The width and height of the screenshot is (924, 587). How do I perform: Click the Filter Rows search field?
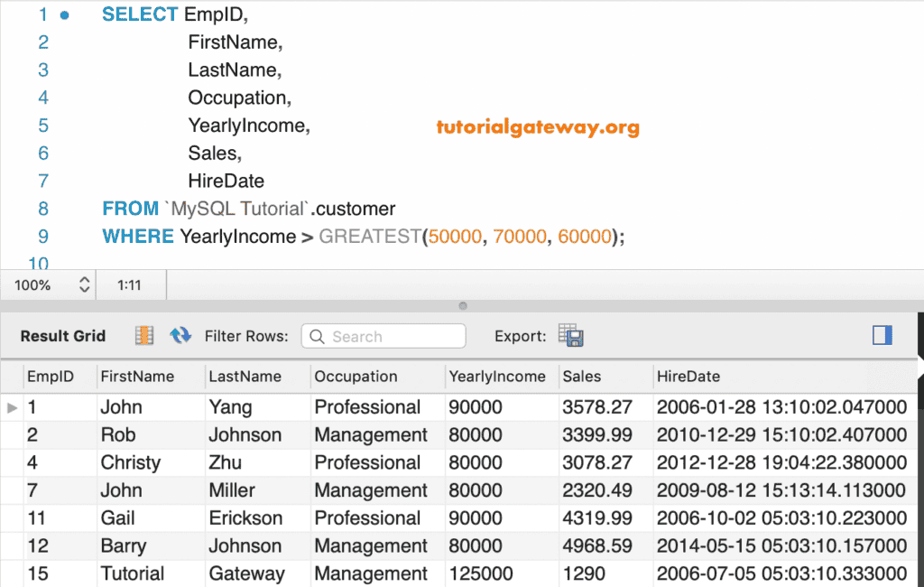(x=383, y=336)
